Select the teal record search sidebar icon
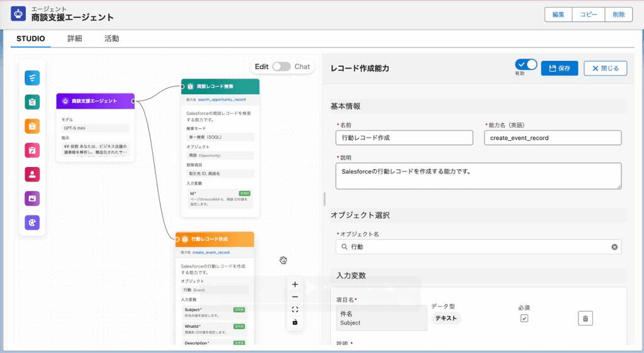 pos(32,102)
